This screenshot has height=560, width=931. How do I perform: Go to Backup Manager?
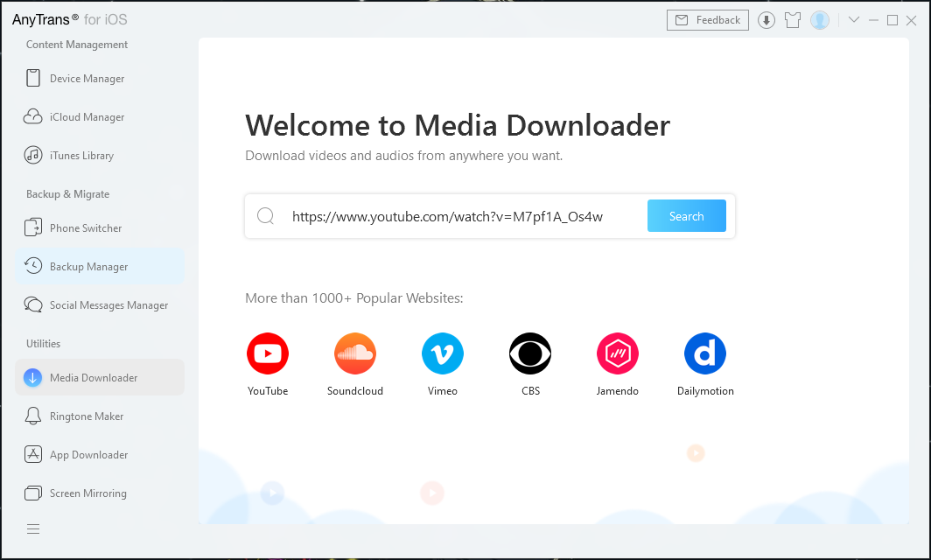click(88, 267)
